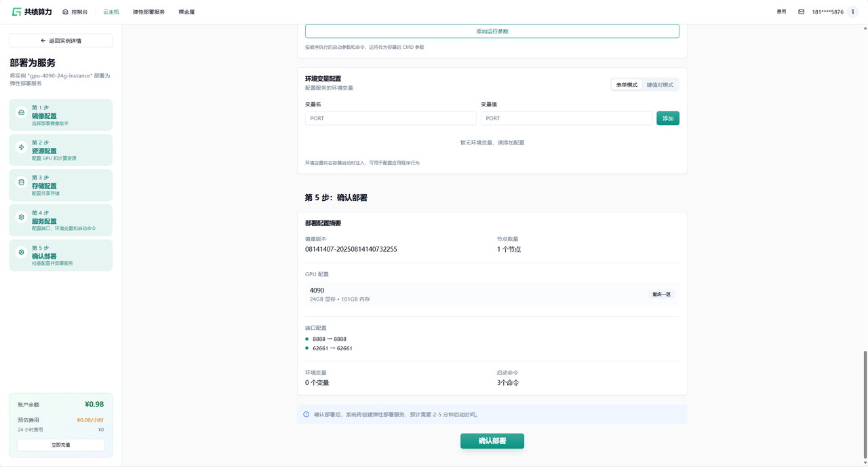Click the user avatar badge in header
The width and height of the screenshot is (868, 467).
(852, 12)
